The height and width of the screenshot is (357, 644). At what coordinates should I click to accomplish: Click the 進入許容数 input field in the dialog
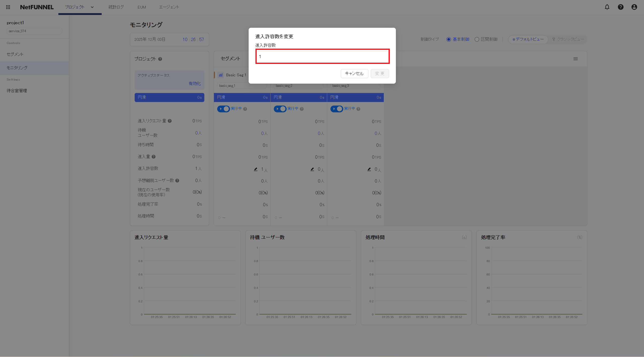322,56
